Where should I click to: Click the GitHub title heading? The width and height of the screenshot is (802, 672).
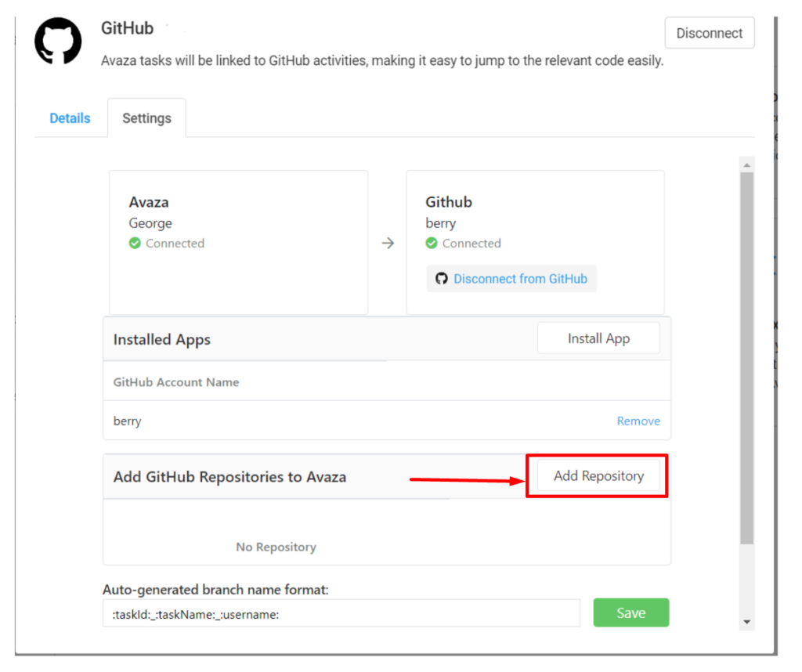pos(128,28)
